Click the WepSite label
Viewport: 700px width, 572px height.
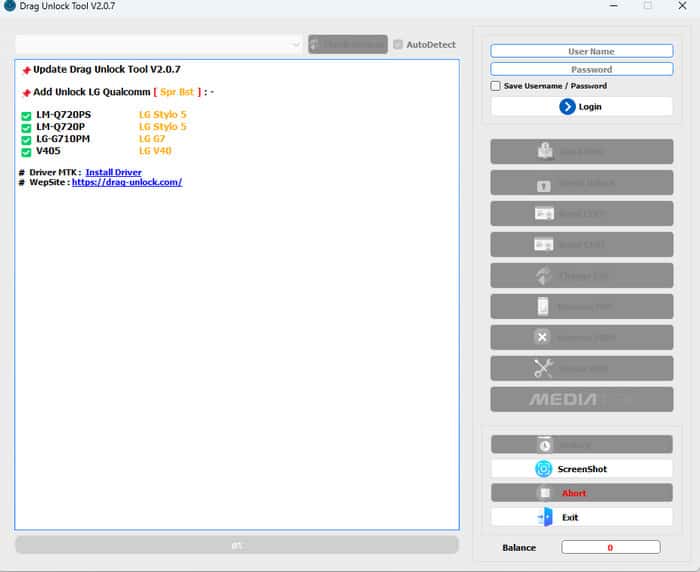pyautogui.click(x=50, y=182)
